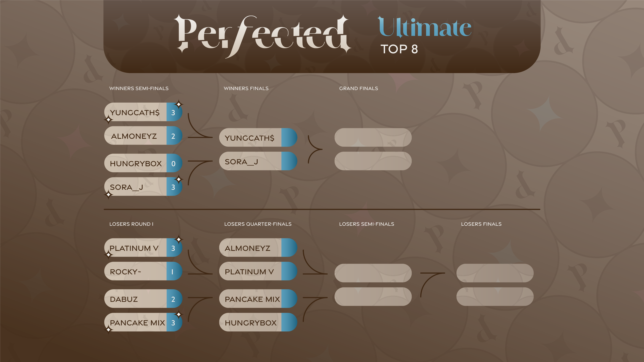The image size is (644, 362).
Task: Click the top empty Grand Finals slot
Action: [x=373, y=137]
